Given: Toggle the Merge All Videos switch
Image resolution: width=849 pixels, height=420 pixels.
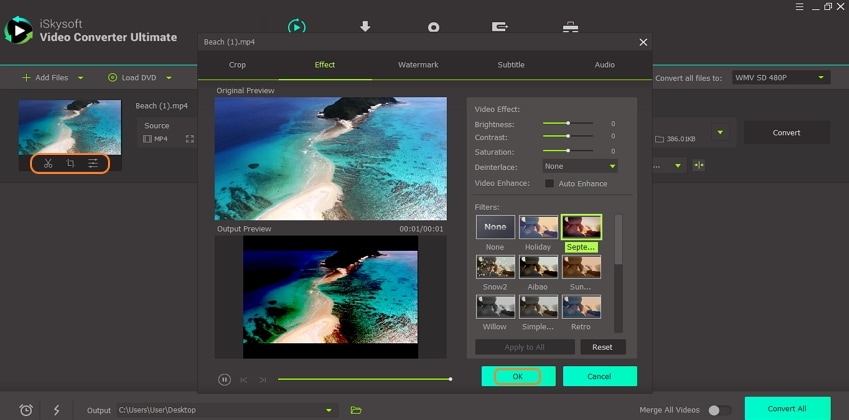Looking at the screenshot, I should [720, 410].
